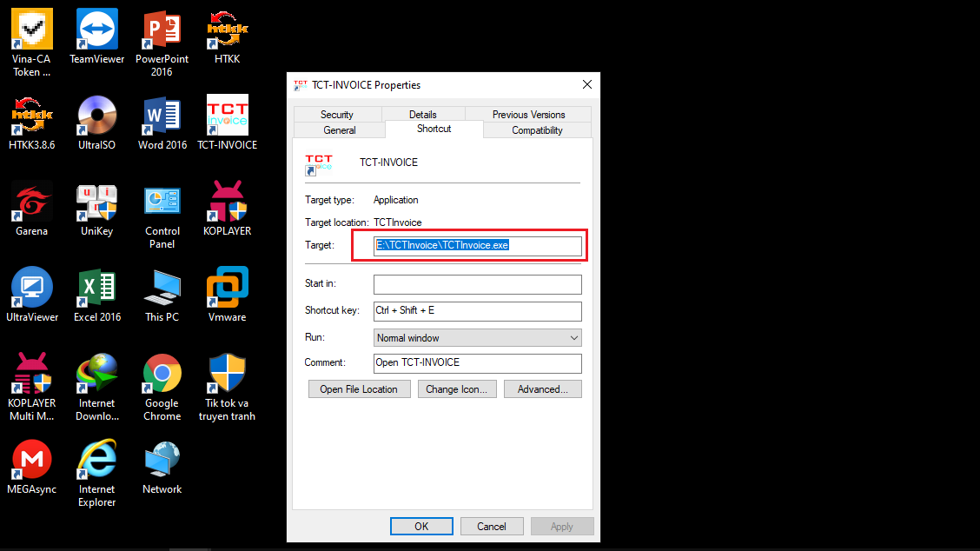Select the Word 2016 desktop icon
The height and width of the screenshot is (551, 980).
162,123
